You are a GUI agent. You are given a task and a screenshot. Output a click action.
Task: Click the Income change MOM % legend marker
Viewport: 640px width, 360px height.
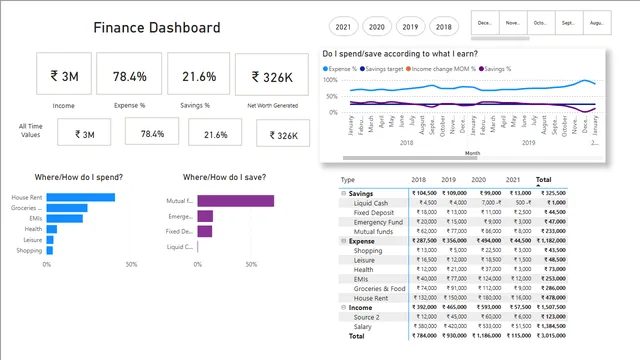[x=408, y=69]
